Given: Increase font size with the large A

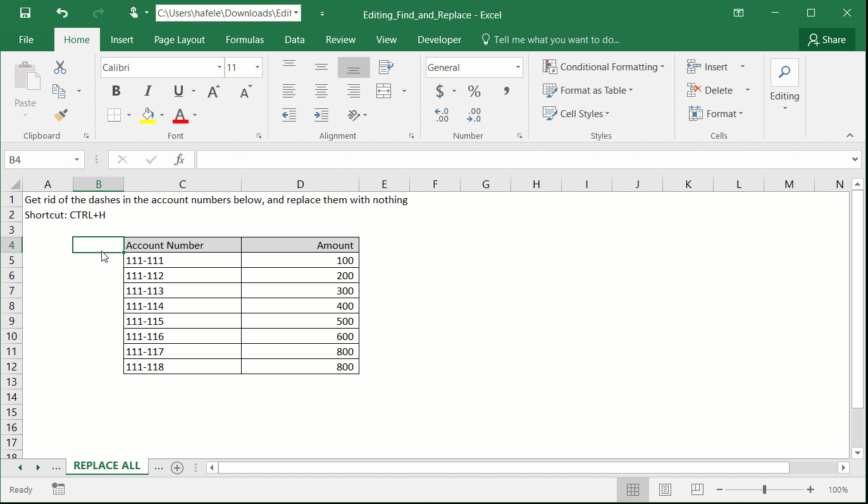Looking at the screenshot, I should click(214, 91).
